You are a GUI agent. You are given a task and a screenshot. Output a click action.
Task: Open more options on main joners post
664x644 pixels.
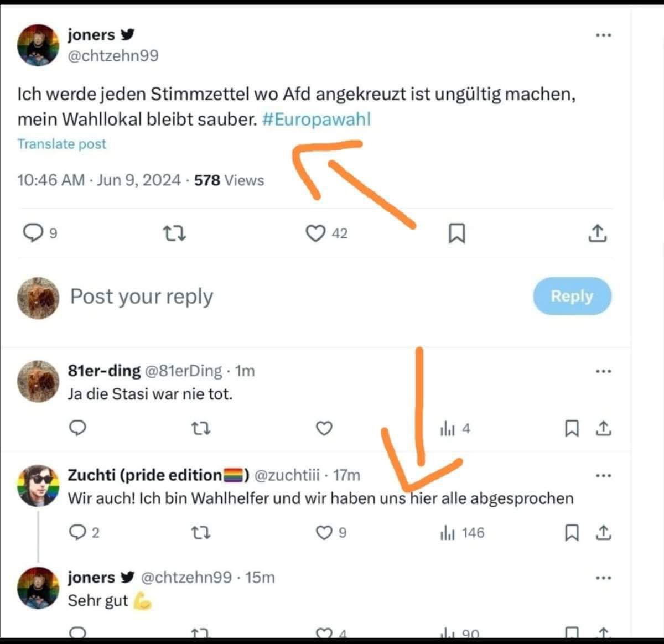(603, 35)
